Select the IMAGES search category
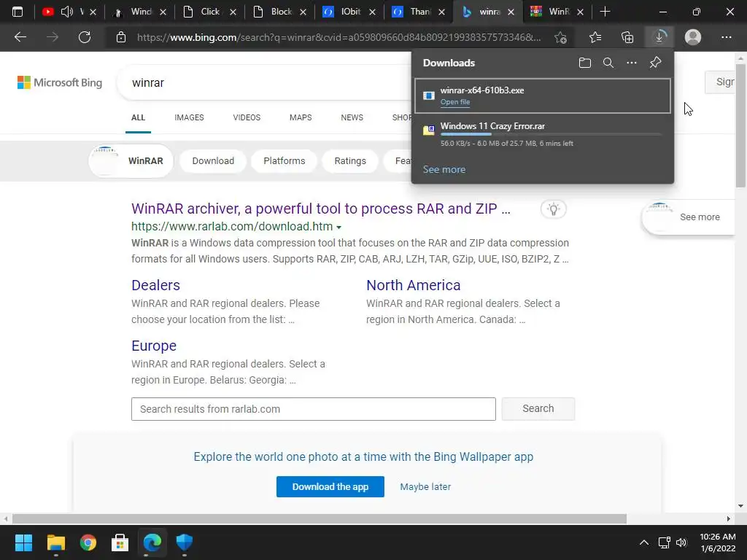Screen dimensions: 747x560 click(x=189, y=117)
